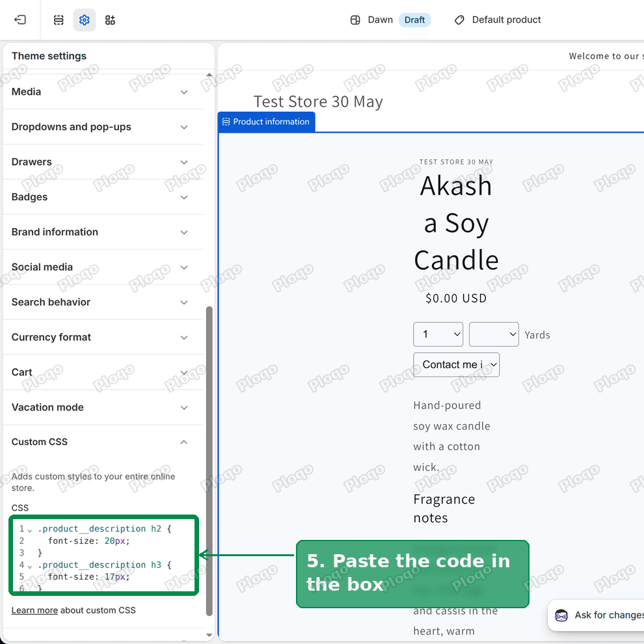Open the Contact me dropdown
The image size is (644, 644).
pyautogui.click(x=456, y=365)
